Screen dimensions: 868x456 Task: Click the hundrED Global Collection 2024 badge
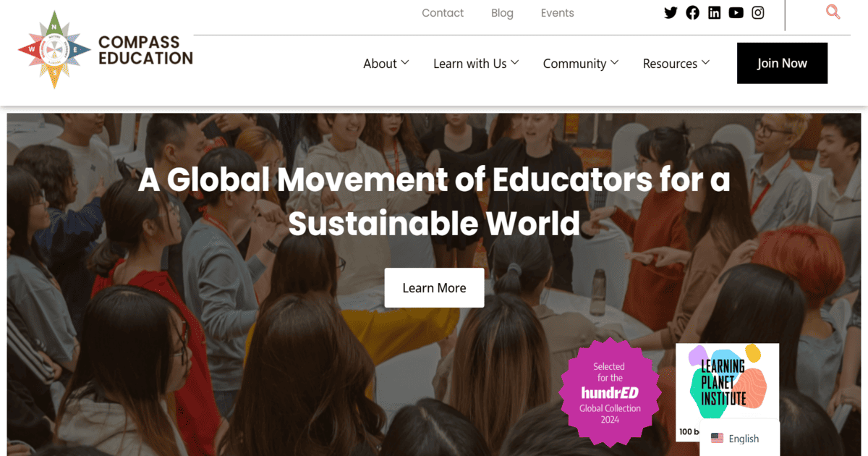coord(610,392)
